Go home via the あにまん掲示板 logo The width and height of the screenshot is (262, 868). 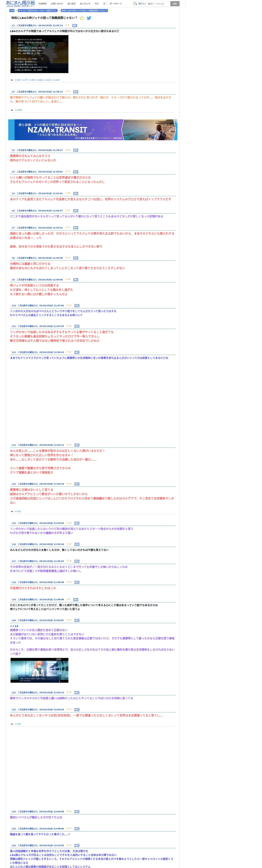(21, 4)
